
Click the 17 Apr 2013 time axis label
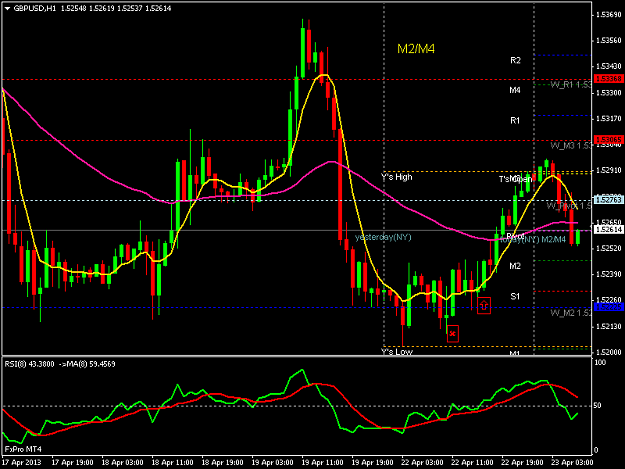point(21,463)
